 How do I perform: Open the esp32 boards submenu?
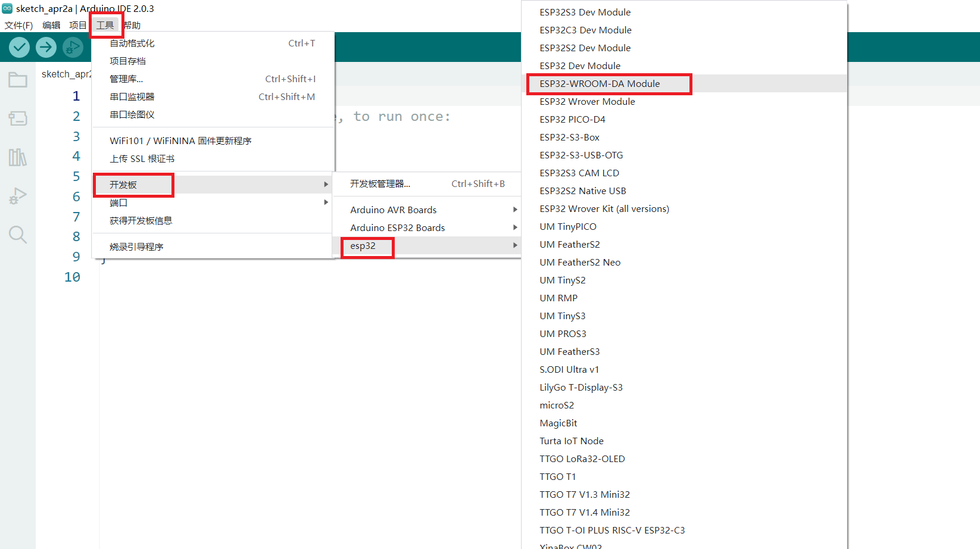(x=426, y=245)
